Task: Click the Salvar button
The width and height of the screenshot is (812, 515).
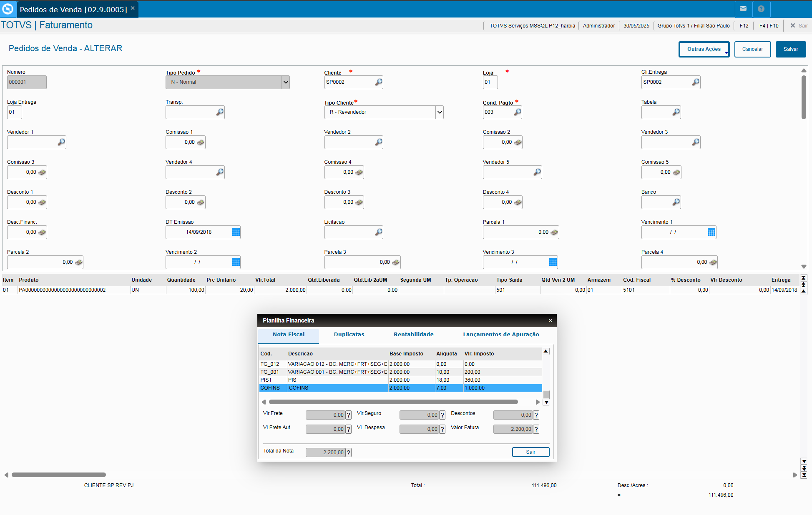Action: pyautogui.click(x=790, y=49)
